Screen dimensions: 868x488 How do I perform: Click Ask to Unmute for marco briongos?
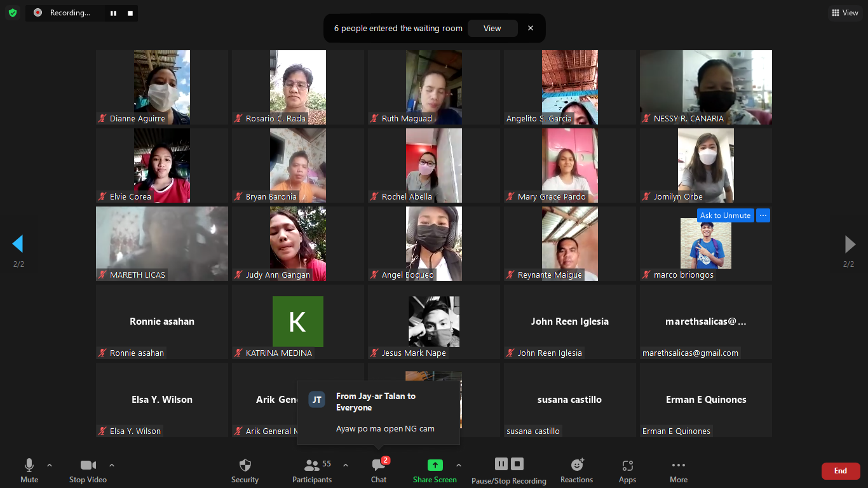(725, 215)
